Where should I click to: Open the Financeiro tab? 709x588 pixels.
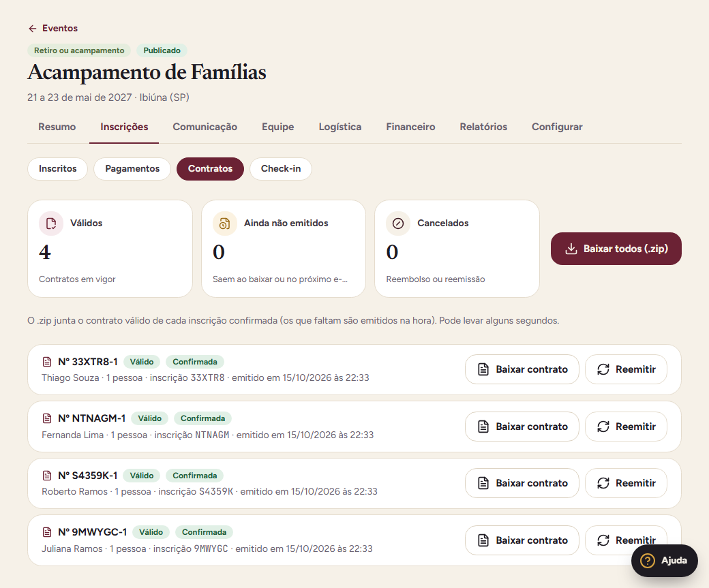point(410,127)
